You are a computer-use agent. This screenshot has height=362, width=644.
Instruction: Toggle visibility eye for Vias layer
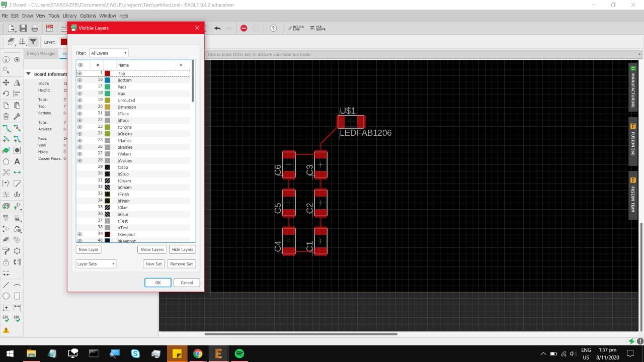[x=80, y=94]
